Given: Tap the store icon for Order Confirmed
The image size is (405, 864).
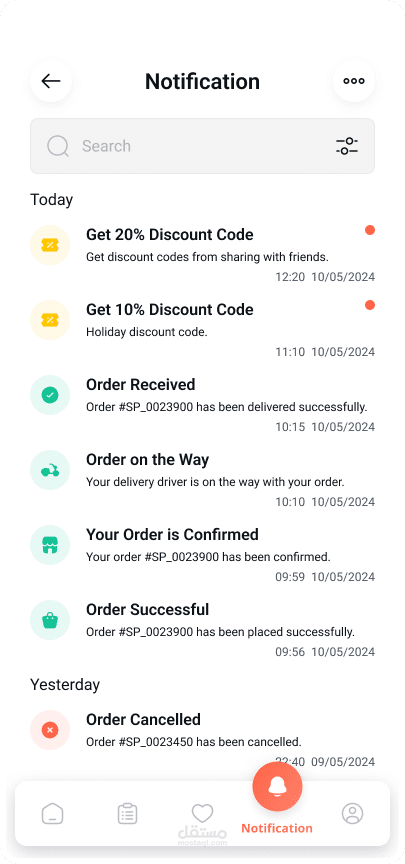Looking at the screenshot, I should click(x=50, y=545).
